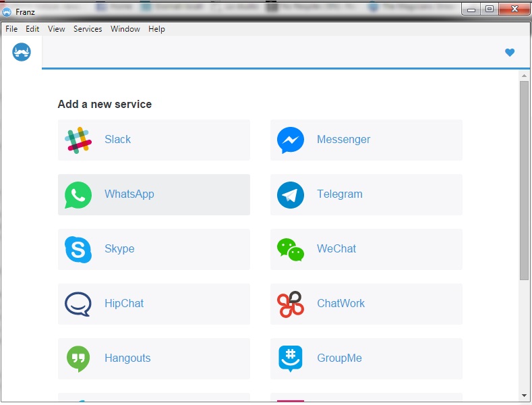Click the Slack logo icon
The height and width of the screenshot is (405, 532).
[x=78, y=140]
